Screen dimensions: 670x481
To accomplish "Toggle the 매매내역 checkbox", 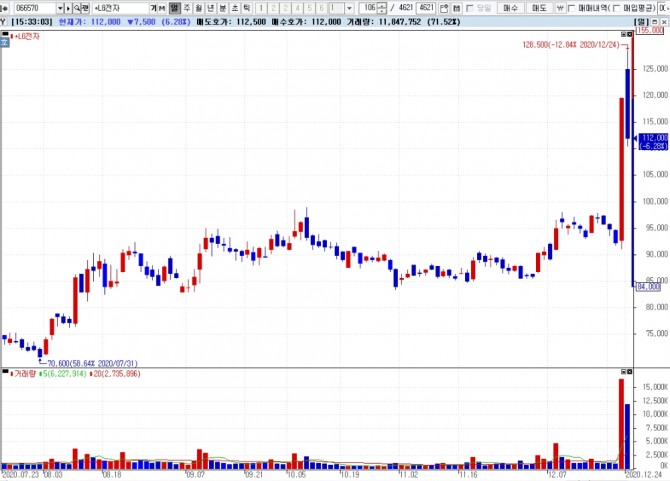I will [x=571, y=8].
